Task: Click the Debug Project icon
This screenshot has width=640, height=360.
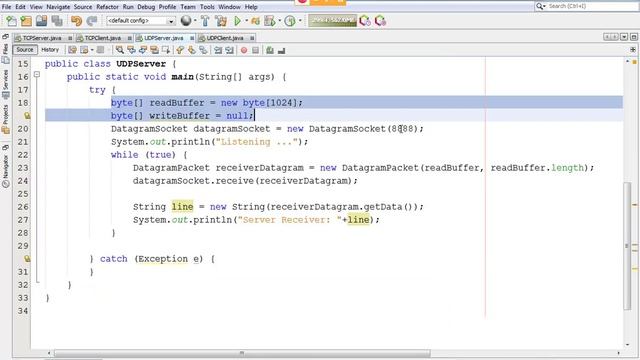Action: [256, 21]
